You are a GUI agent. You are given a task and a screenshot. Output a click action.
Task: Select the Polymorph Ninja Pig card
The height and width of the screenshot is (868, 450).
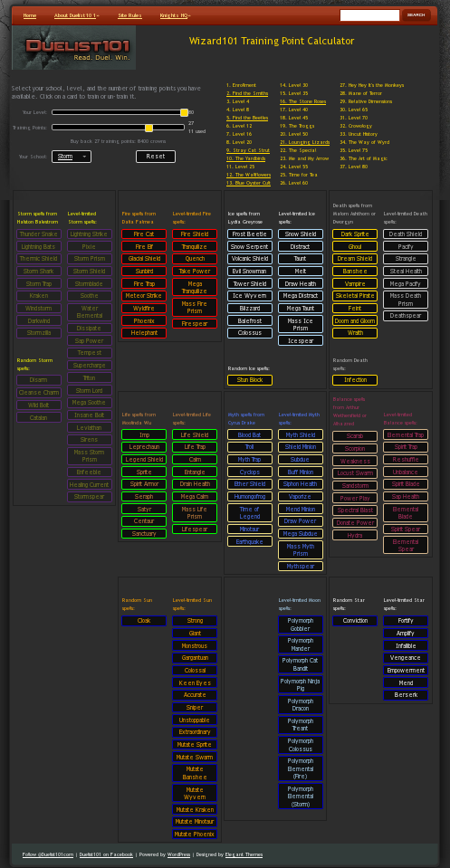[301, 685]
